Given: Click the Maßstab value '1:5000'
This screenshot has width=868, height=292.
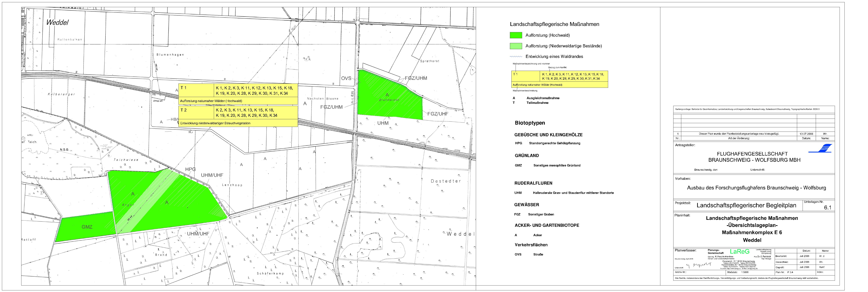Looking at the screenshot, I should tap(745, 272).
